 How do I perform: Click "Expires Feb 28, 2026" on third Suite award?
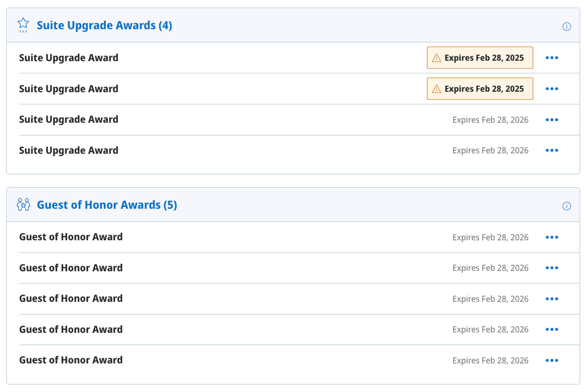click(x=490, y=120)
